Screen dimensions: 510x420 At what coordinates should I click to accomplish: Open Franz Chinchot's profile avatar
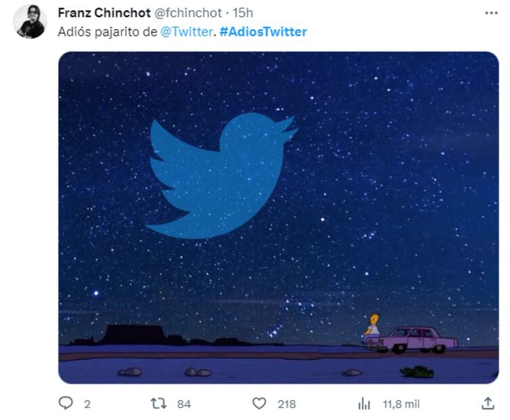[30, 21]
